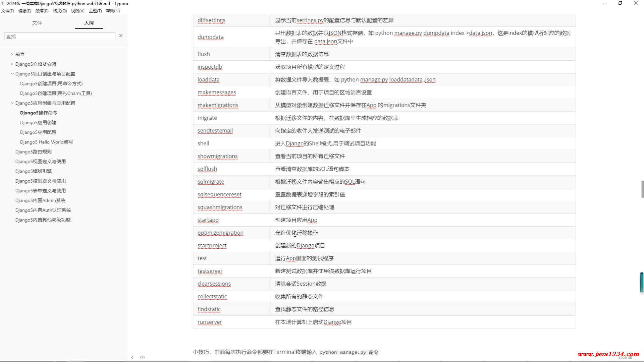The image size is (644, 362).
Task: Collapse the Django5项目创建与项目配置 outline section
Action: pos(12,74)
